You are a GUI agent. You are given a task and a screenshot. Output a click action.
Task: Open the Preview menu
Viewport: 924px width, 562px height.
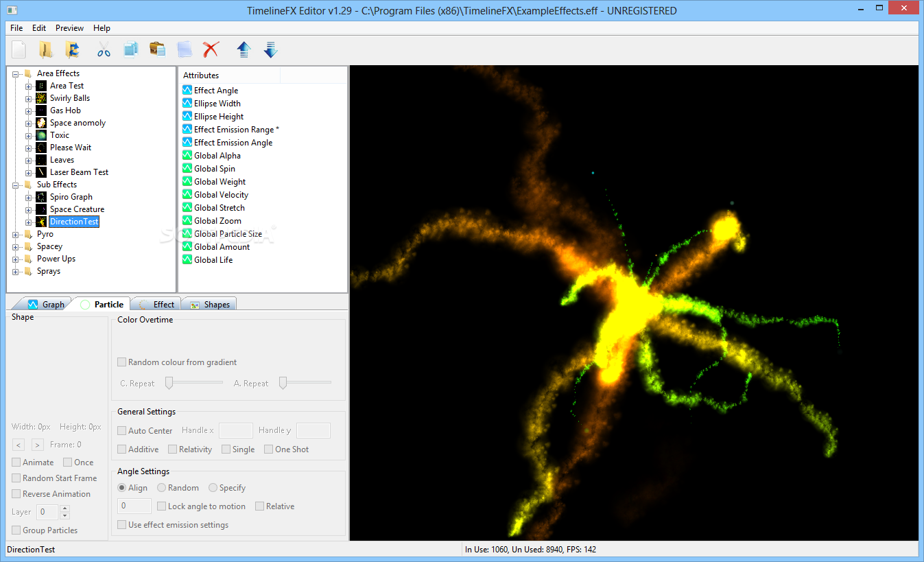click(x=69, y=28)
